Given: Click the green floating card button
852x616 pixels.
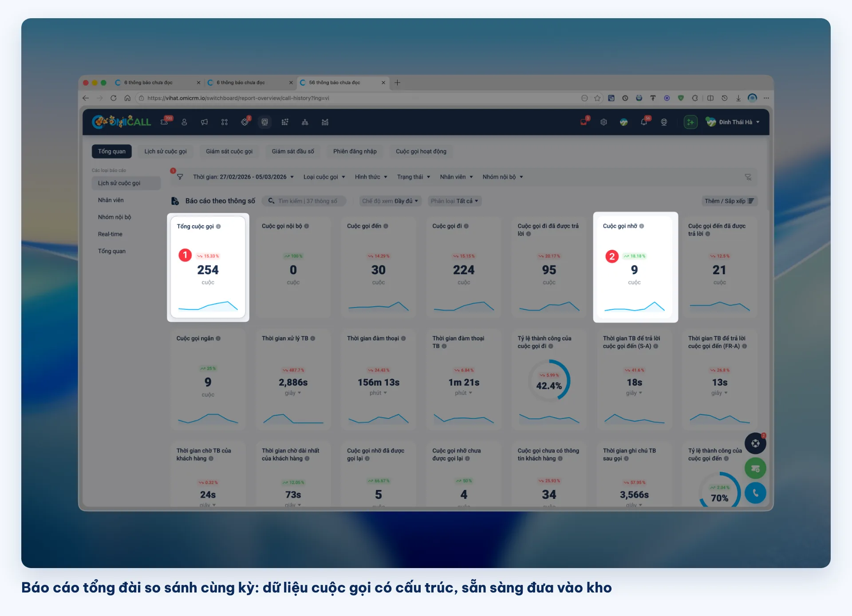Looking at the screenshot, I should pos(755,468).
